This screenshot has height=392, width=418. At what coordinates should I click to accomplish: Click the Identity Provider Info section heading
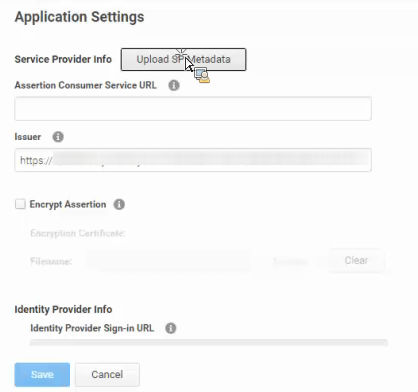click(x=63, y=309)
